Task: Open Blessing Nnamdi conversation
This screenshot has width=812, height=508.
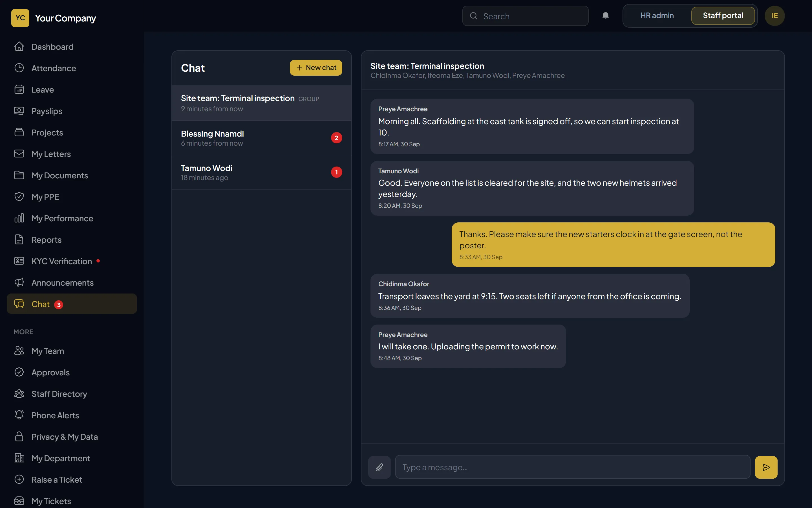Action: [x=261, y=138]
